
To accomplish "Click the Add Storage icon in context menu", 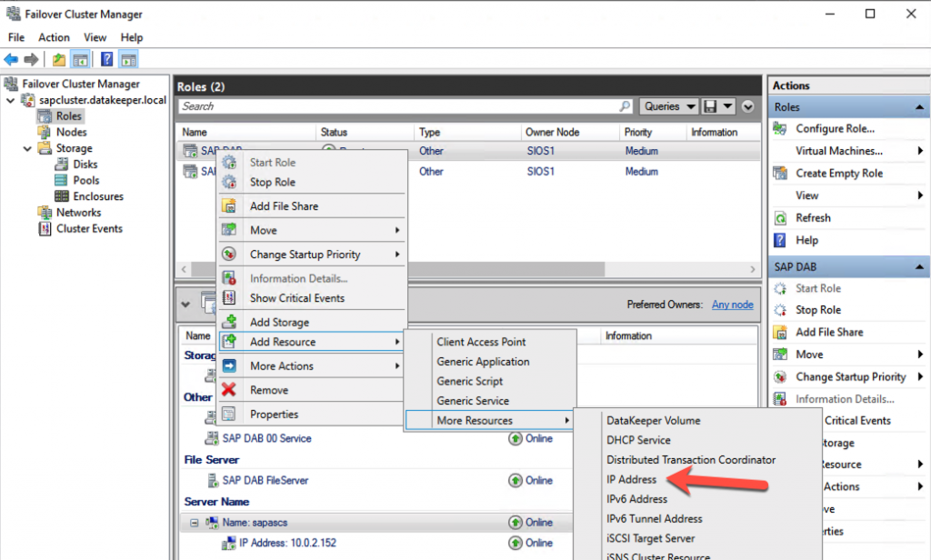I will coord(229,321).
